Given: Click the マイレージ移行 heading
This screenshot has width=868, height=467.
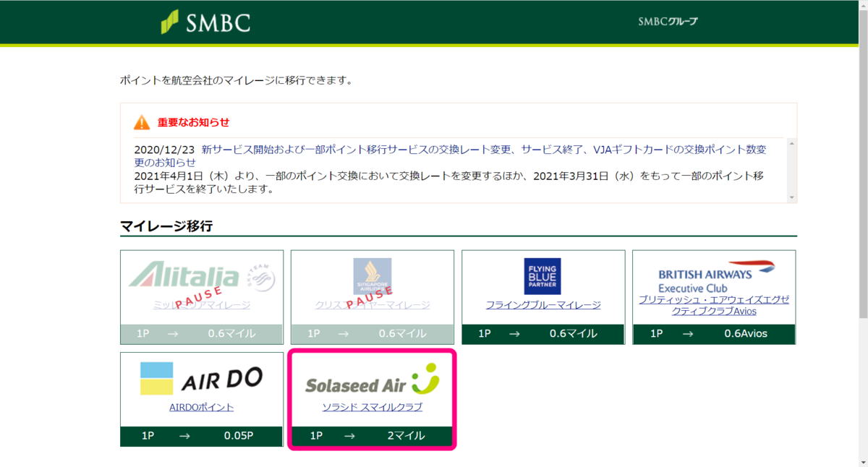Looking at the screenshot, I should [x=166, y=226].
